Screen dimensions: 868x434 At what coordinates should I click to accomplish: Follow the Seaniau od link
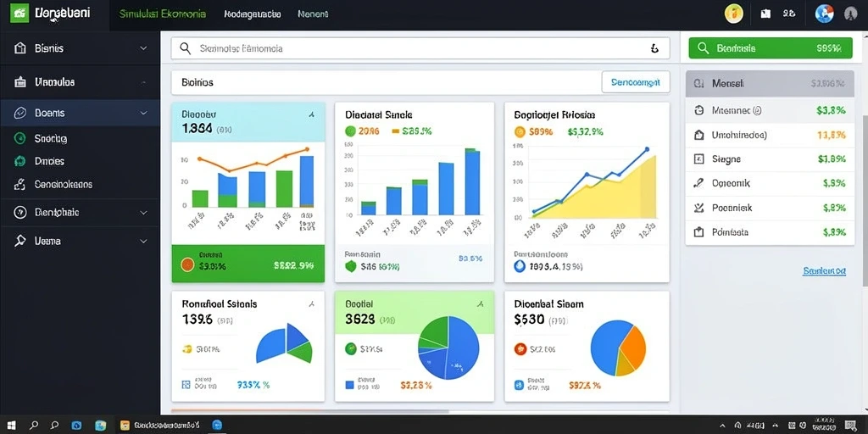click(x=824, y=271)
